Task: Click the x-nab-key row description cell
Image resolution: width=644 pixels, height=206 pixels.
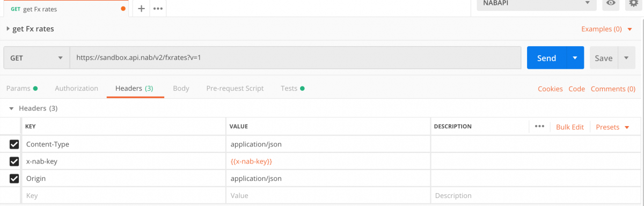Action: click(536, 161)
